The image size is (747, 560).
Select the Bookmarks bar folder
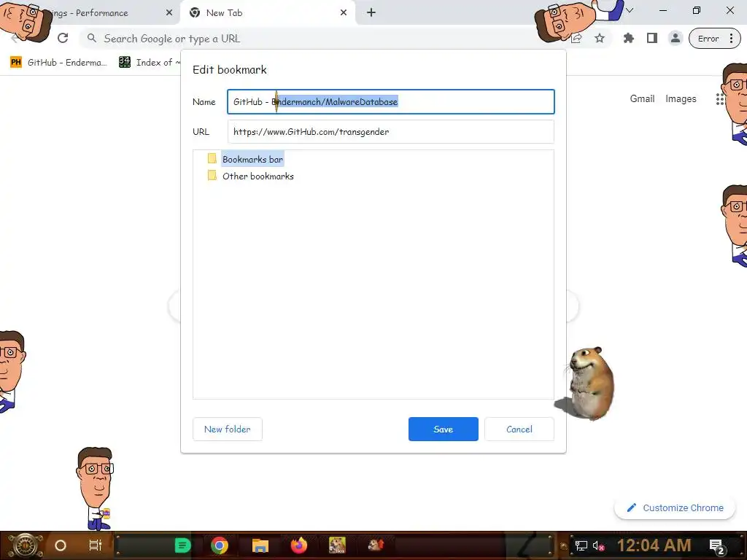(x=252, y=159)
